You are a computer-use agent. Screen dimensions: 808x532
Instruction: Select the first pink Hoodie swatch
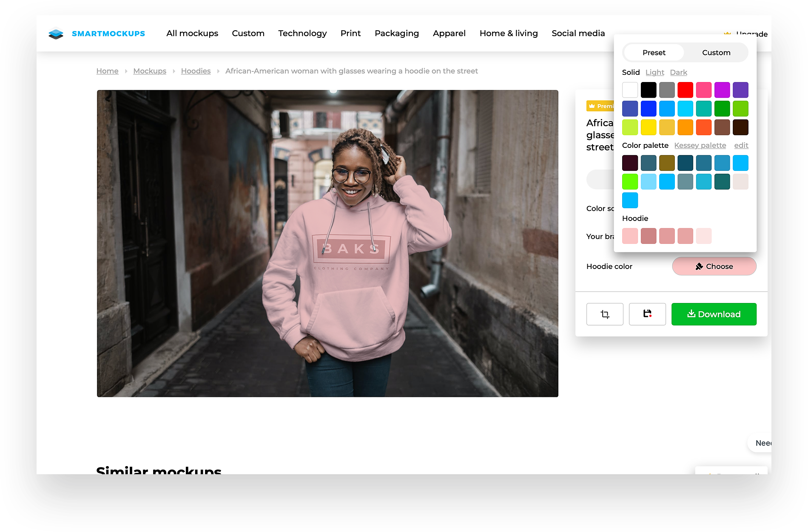630,236
